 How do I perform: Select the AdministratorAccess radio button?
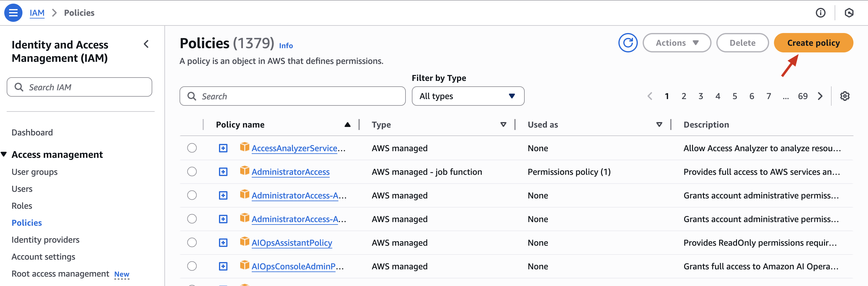pos(192,171)
